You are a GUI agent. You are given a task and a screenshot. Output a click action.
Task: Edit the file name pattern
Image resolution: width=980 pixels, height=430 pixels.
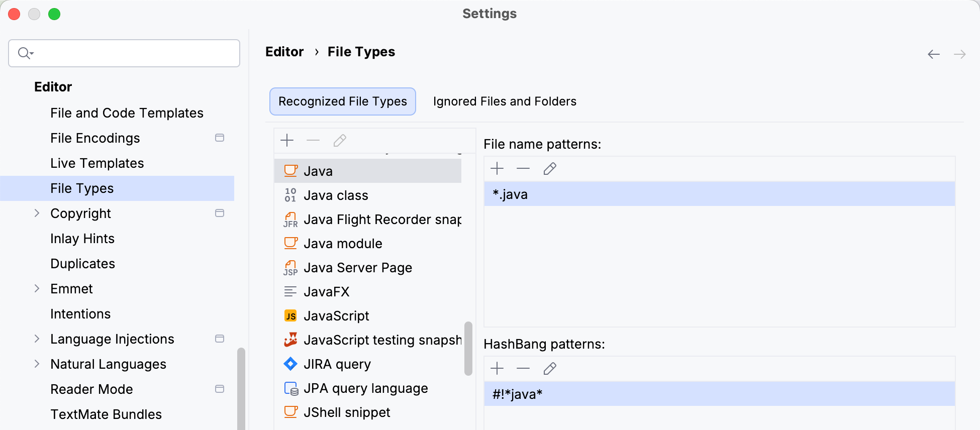pos(550,168)
